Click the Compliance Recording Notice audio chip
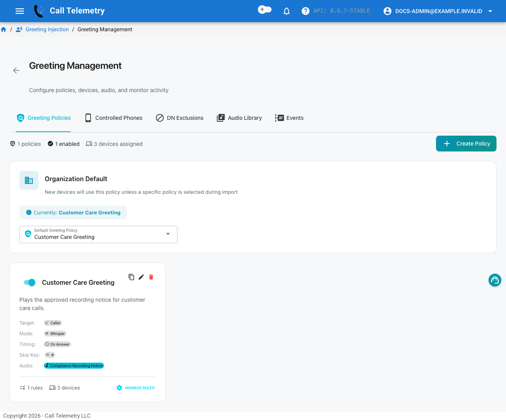 74,365
